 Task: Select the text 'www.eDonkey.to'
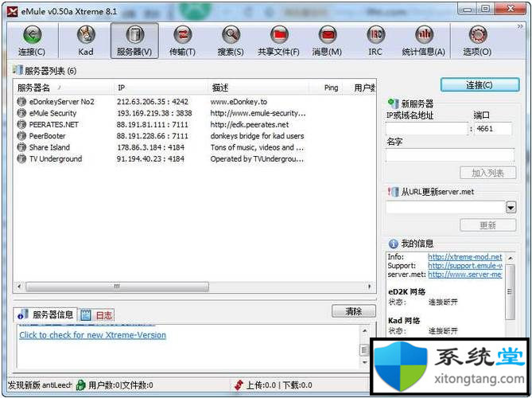click(x=239, y=102)
